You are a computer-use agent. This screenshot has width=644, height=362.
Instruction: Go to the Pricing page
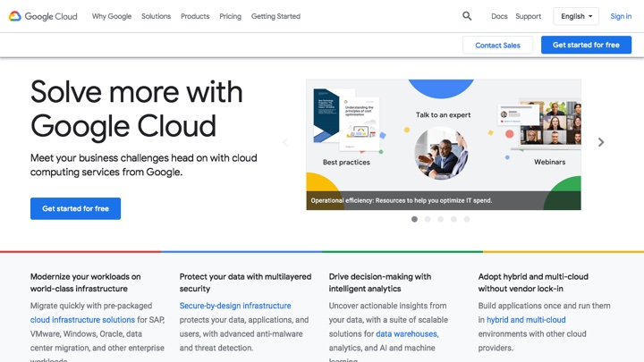[231, 16]
